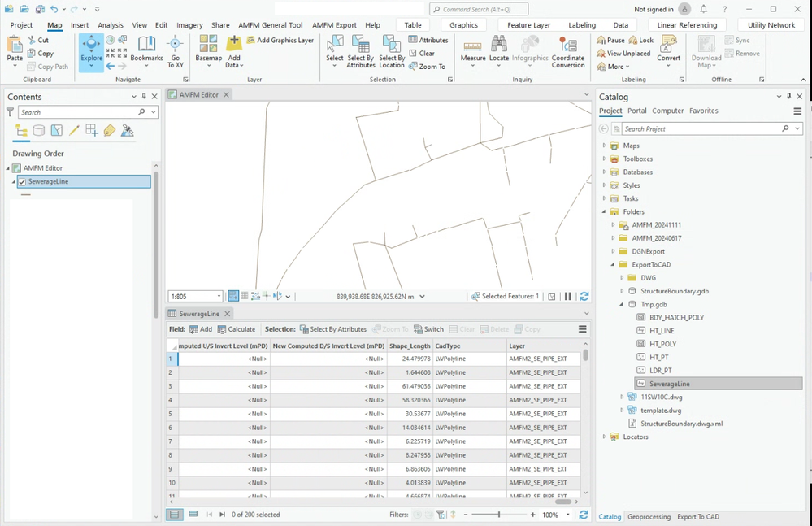
Task: Refresh the map view
Action: [x=584, y=297]
